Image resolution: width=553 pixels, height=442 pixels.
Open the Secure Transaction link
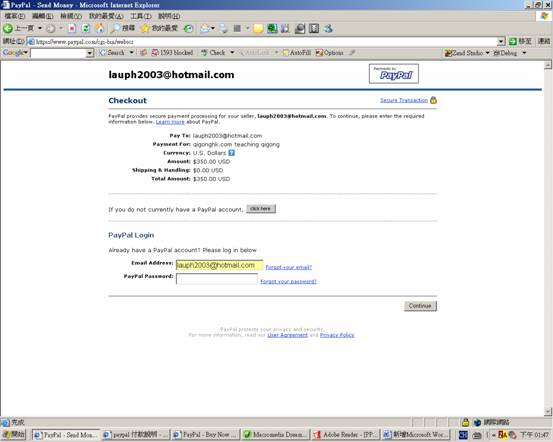click(404, 100)
